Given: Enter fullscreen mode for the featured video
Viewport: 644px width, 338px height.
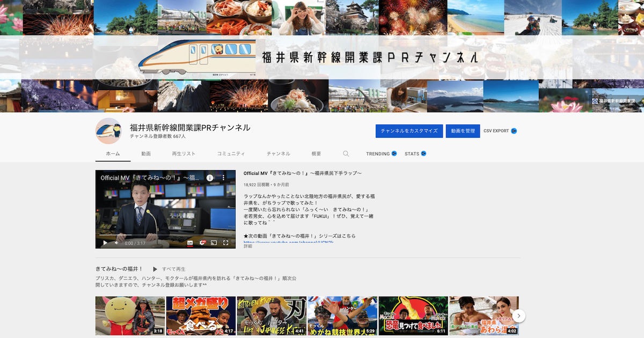Looking at the screenshot, I should click(x=226, y=243).
